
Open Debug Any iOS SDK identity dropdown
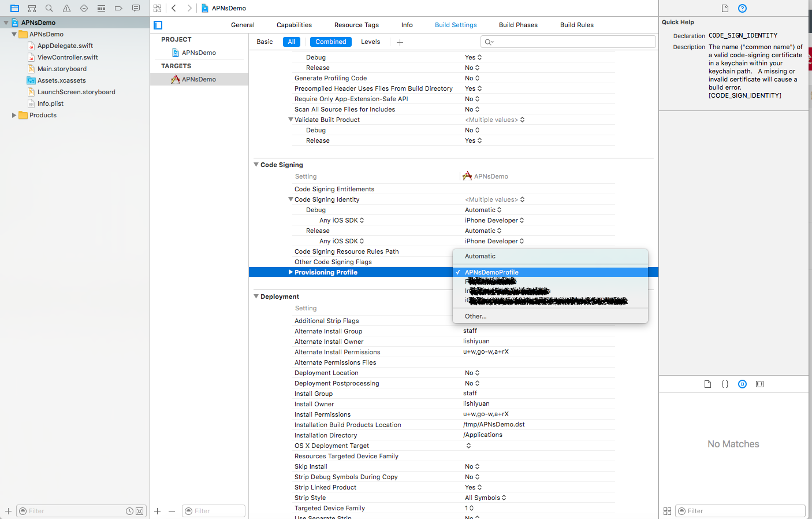494,220
